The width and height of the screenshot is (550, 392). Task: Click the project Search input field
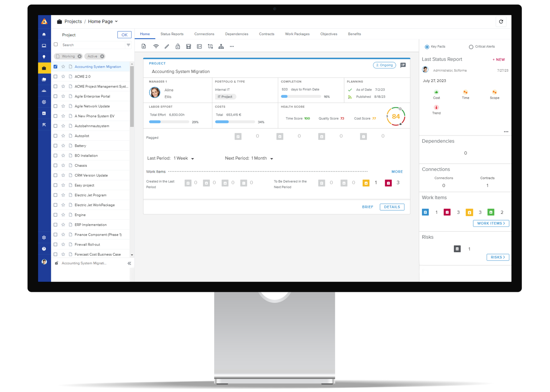click(x=93, y=45)
